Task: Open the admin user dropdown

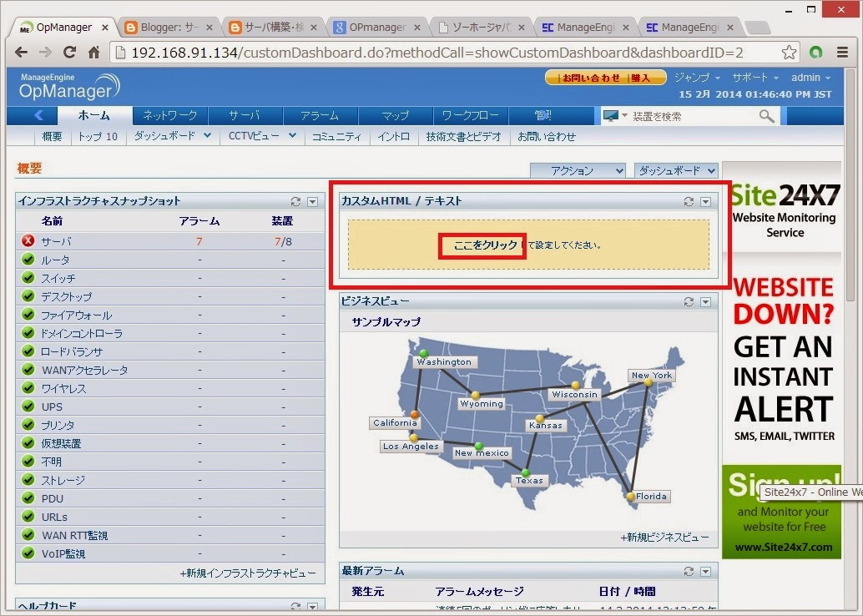Action: [810, 78]
